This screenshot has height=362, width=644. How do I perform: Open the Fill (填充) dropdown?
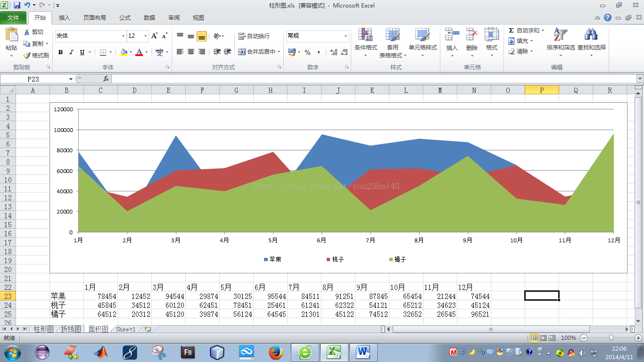tap(521, 41)
